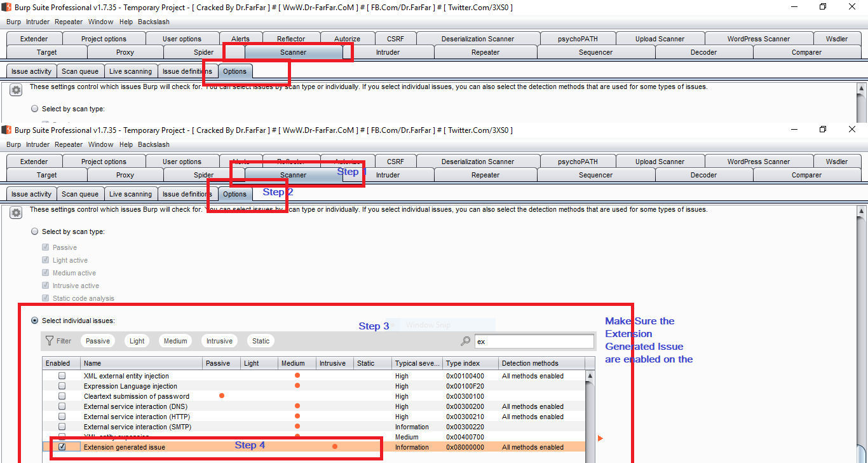The height and width of the screenshot is (463, 868).
Task: Enable the Cleartext submission of password checkbox
Action: coord(62,396)
